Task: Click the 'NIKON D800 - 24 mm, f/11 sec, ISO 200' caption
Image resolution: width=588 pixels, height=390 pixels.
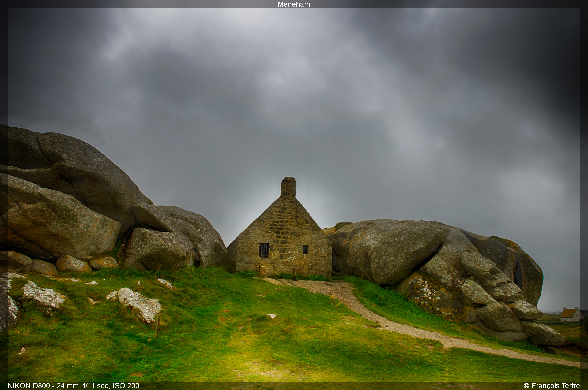Action: pos(73,386)
